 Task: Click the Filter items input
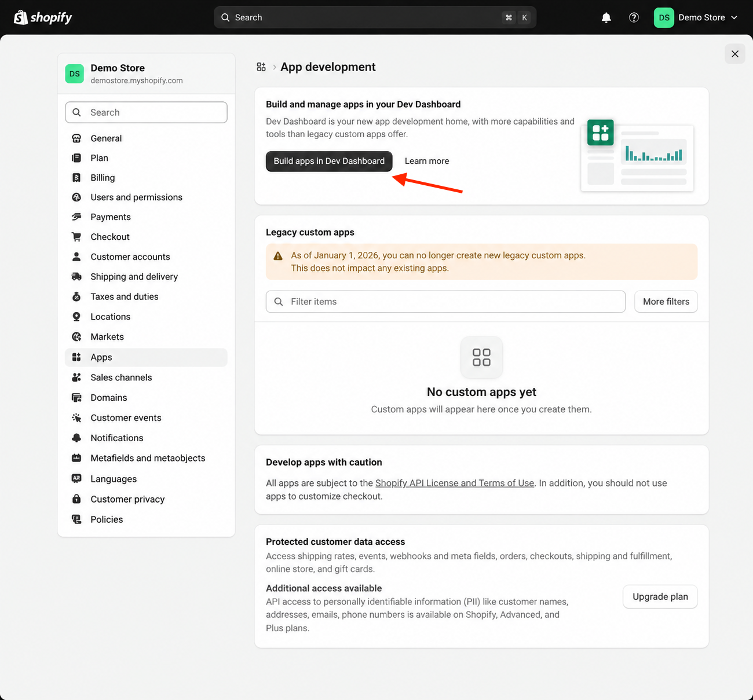coord(445,302)
